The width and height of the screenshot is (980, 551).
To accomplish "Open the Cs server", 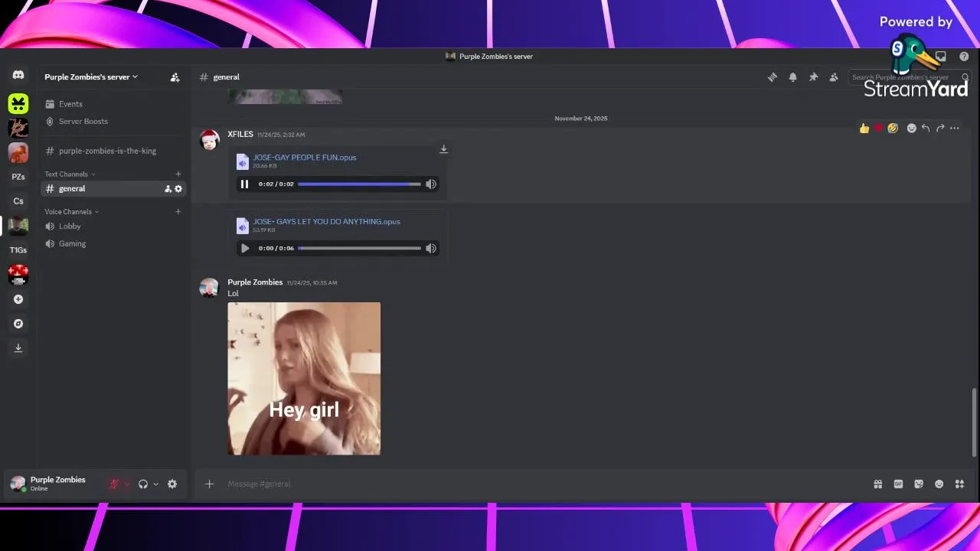I will tap(18, 201).
